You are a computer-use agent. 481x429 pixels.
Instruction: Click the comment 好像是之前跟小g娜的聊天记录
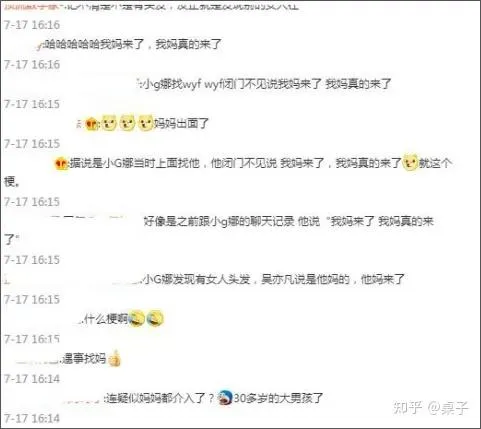point(219,230)
